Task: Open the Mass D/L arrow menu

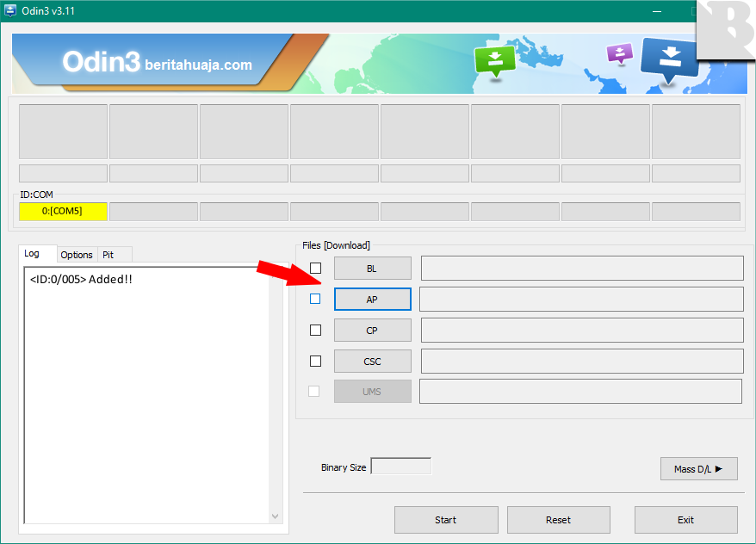Action: (698, 469)
